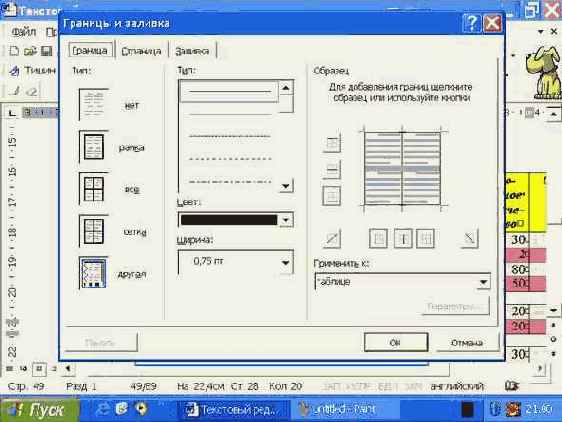The image size is (562, 422).
Task: Click the Отмена cancel button
Action: point(467,343)
